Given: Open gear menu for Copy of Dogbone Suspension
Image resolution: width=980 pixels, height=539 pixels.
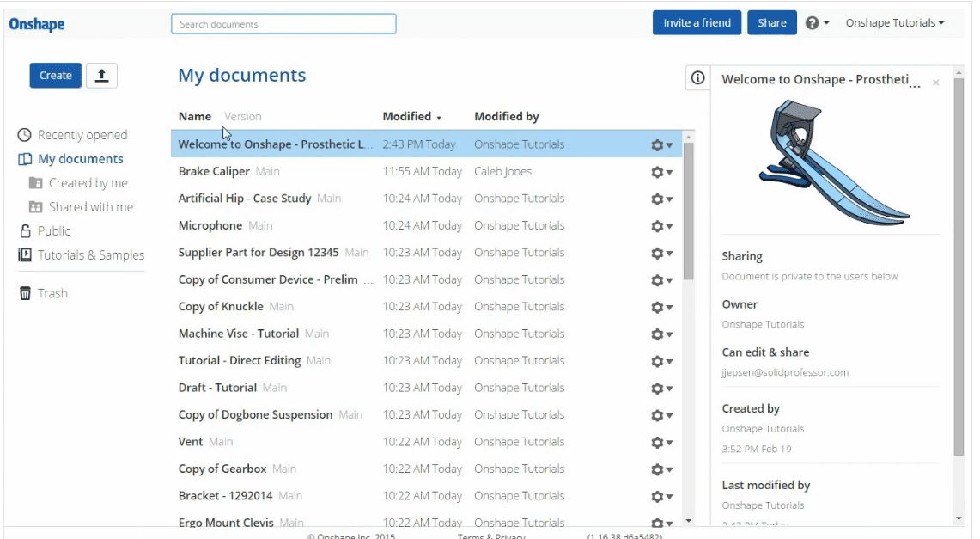Looking at the screenshot, I should tap(662, 415).
